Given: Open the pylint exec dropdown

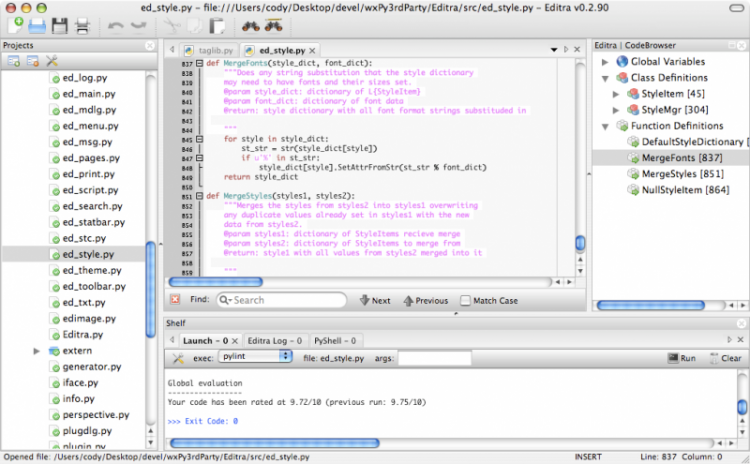Looking at the screenshot, I should [255, 356].
